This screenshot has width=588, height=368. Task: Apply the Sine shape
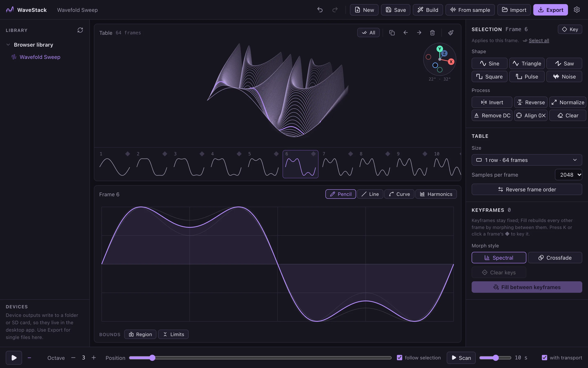[489, 64]
